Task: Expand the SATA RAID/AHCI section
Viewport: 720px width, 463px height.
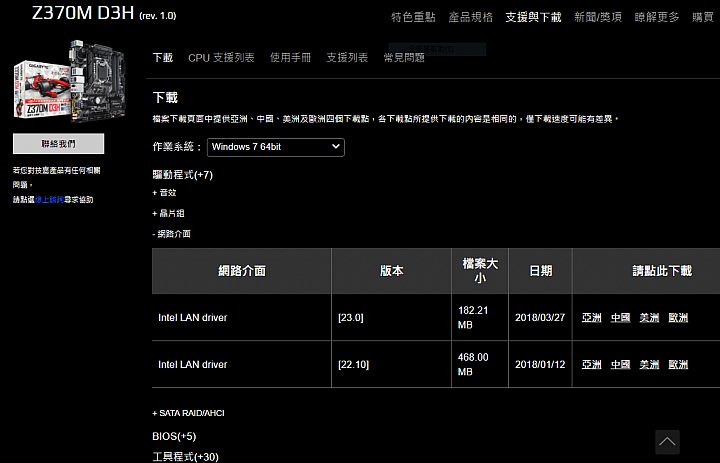Action: pyautogui.click(x=188, y=413)
